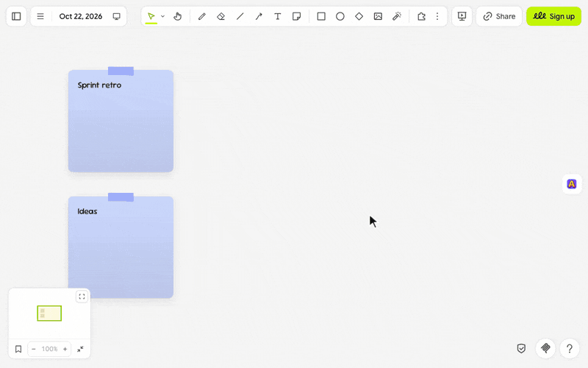This screenshot has width=588, height=368.
Task: Toggle the bookmark in minimap bar
Action: [x=18, y=349]
